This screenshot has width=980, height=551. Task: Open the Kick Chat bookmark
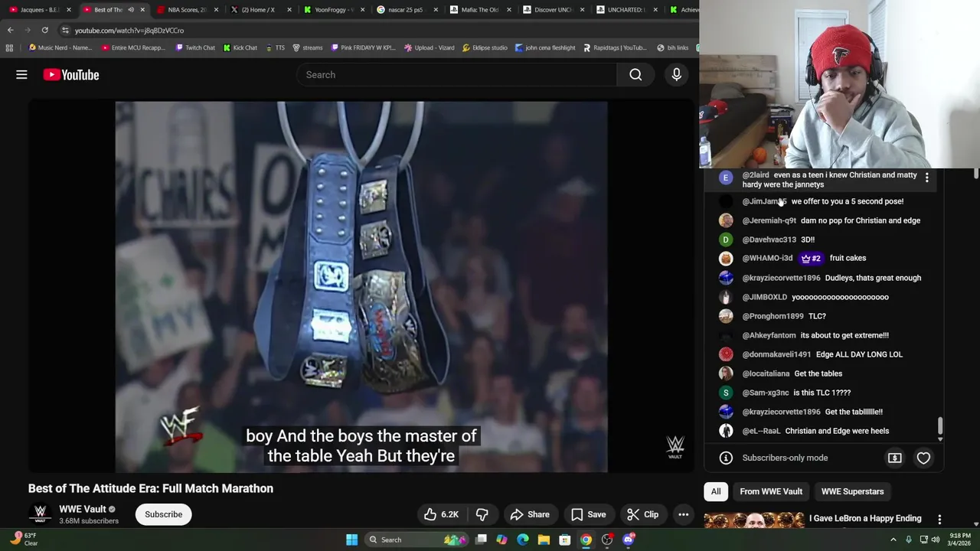(240, 47)
